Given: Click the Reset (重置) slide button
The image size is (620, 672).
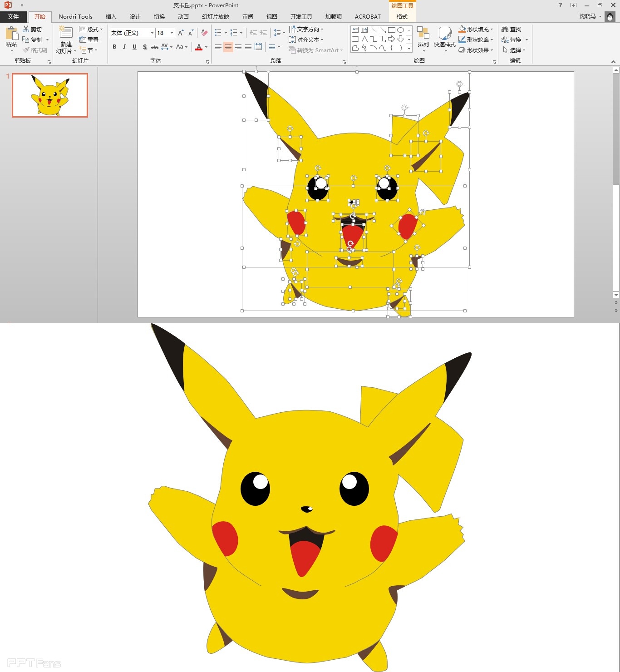Looking at the screenshot, I should point(89,40).
